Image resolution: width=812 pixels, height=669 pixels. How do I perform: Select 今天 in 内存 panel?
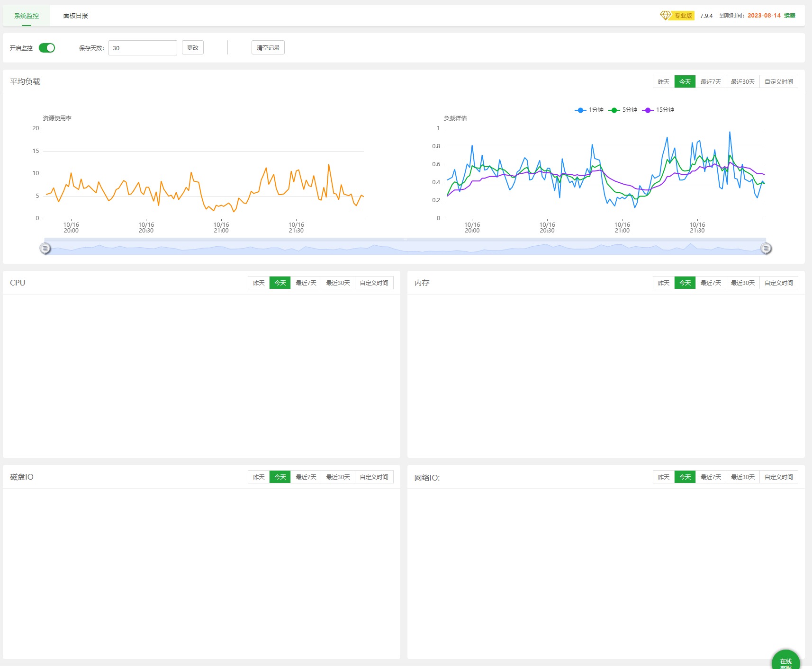(x=685, y=283)
